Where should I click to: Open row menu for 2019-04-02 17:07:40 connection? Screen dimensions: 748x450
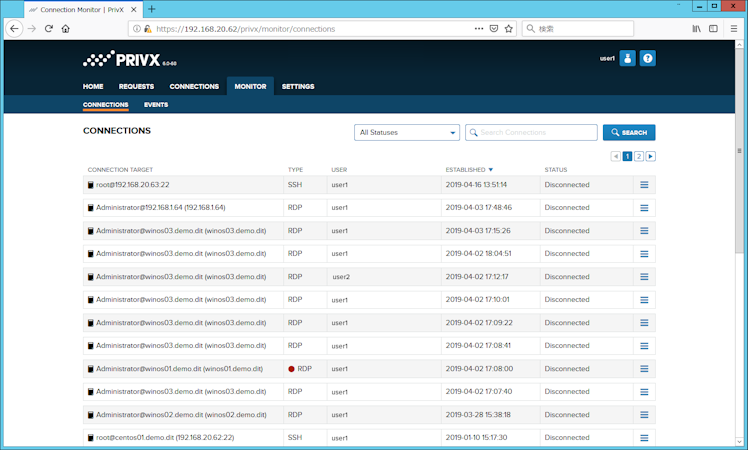click(644, 392)
